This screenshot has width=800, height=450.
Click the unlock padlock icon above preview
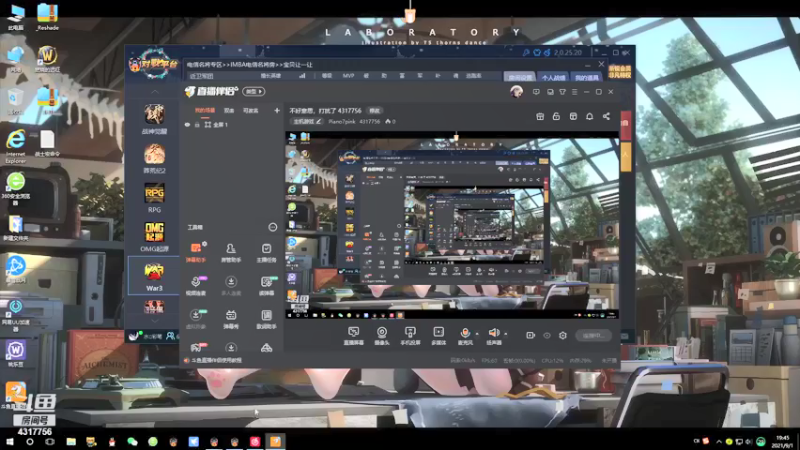(556, 116)
